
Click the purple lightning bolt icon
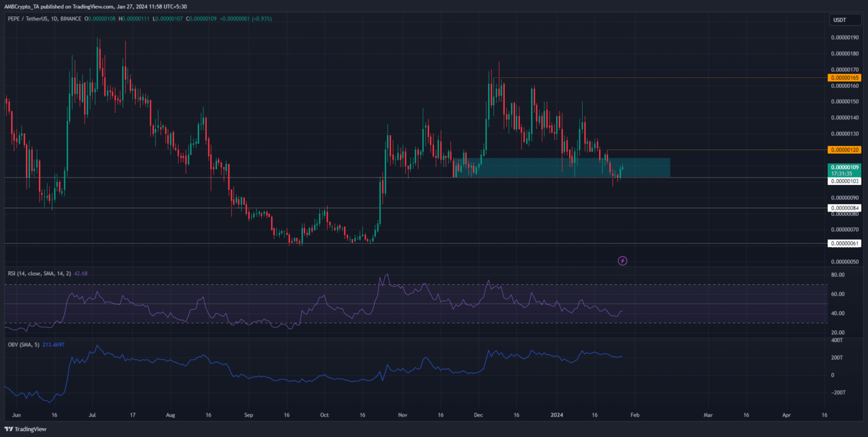(622, 261)
